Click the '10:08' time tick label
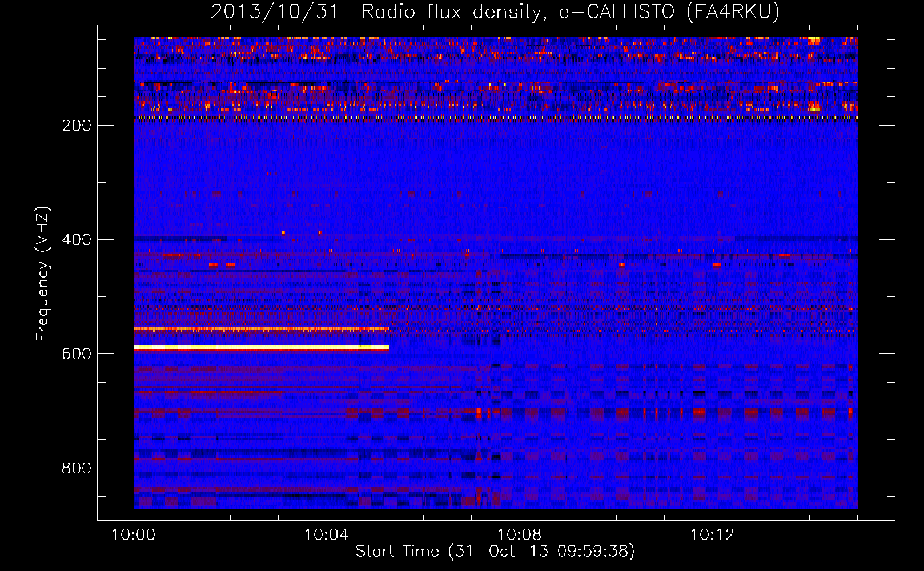This screenshot has width=924, height=571. pos(520,535)
